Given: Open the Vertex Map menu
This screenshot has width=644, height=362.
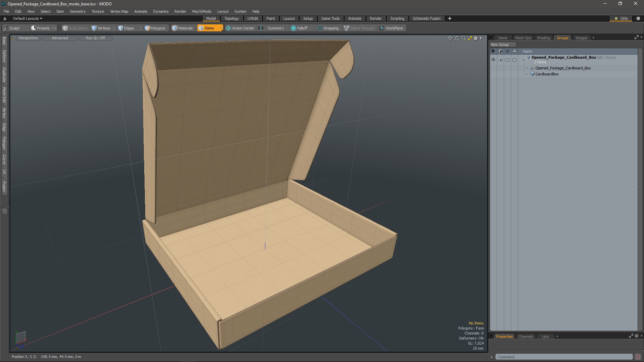Looking at the screenshot, I should pos(119,11).
